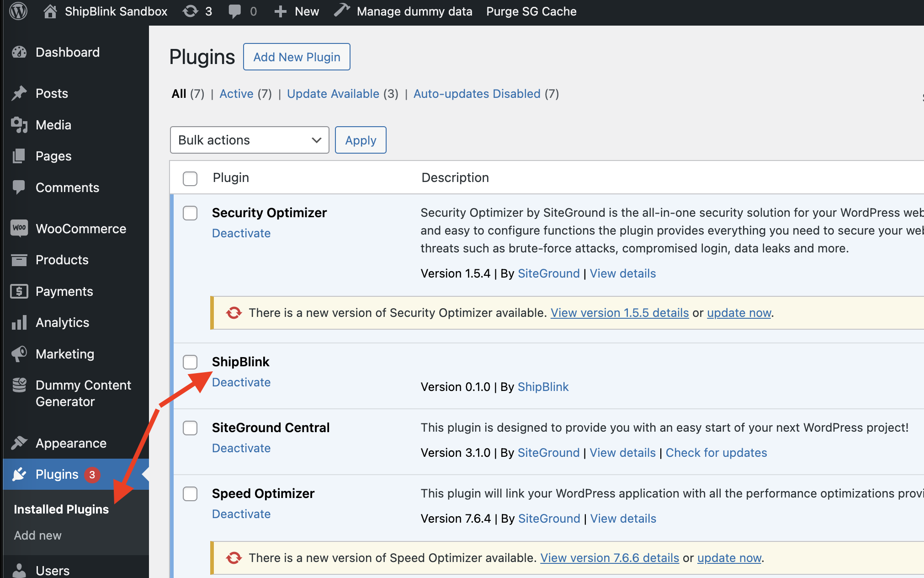924x578 pixels.
Task: Open Media in the sidebar
Action: 53,125
